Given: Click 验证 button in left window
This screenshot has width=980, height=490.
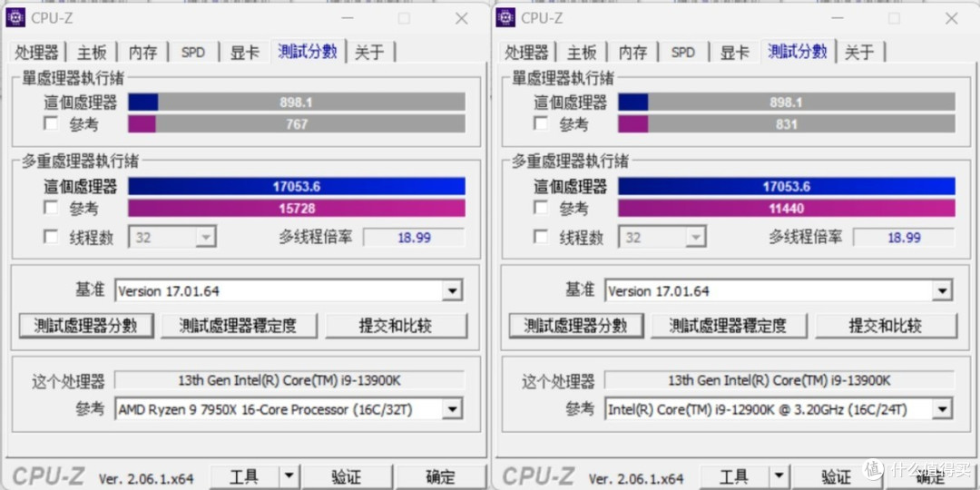Looking at the screenshot, I should click(346, 477).
